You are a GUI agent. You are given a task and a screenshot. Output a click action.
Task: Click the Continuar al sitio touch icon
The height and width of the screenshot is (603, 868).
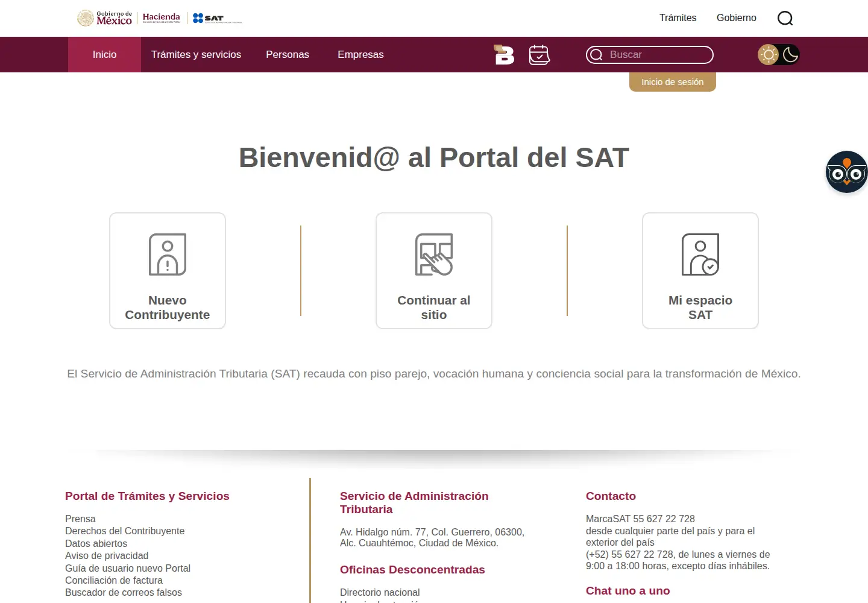(434, 254)
